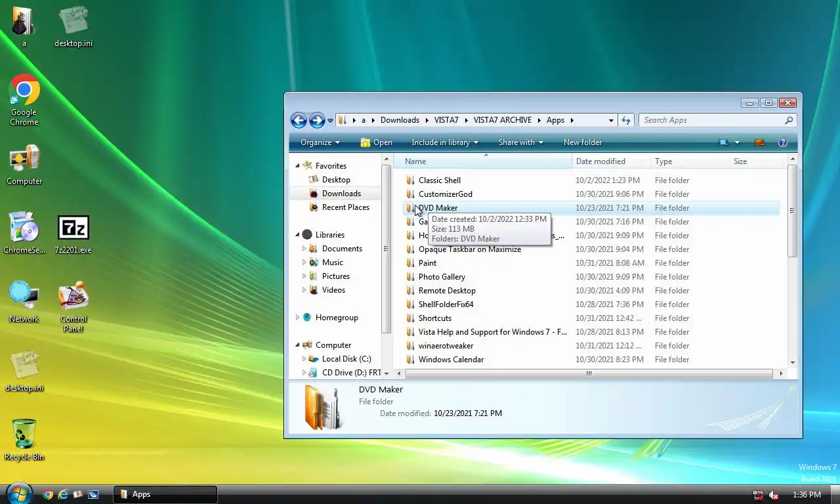Click the search magnifier icon

pos(789,120)
